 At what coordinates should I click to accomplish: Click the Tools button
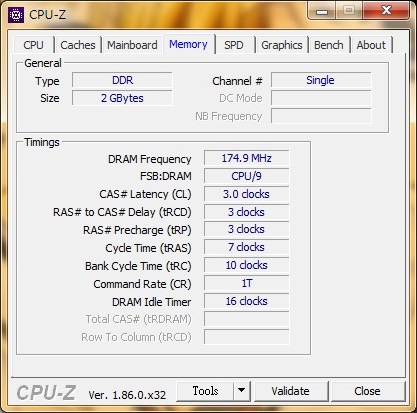click(x=205, y=391)
